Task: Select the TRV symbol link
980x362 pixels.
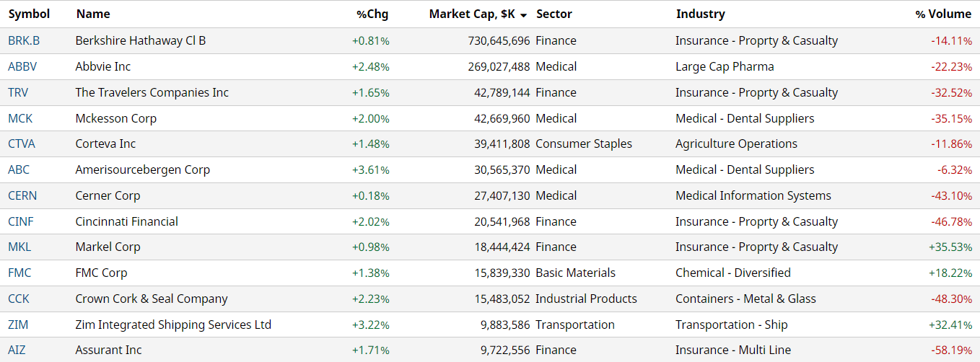Action: point(19,93)
